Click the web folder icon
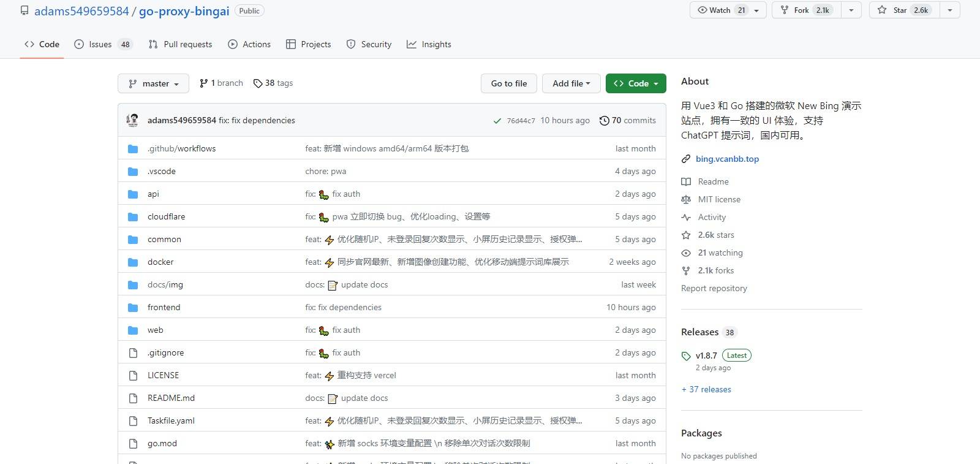980x464 pixels. click(133, 330)
